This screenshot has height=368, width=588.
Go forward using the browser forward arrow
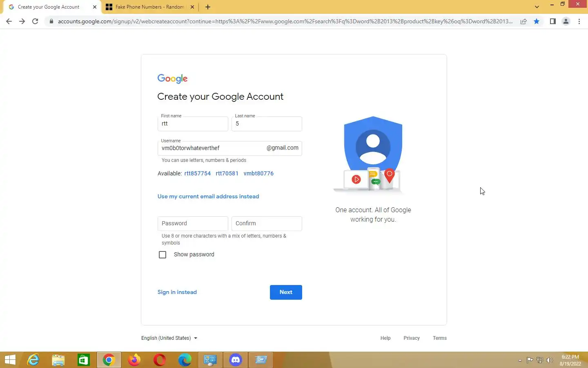pos(22,21)
